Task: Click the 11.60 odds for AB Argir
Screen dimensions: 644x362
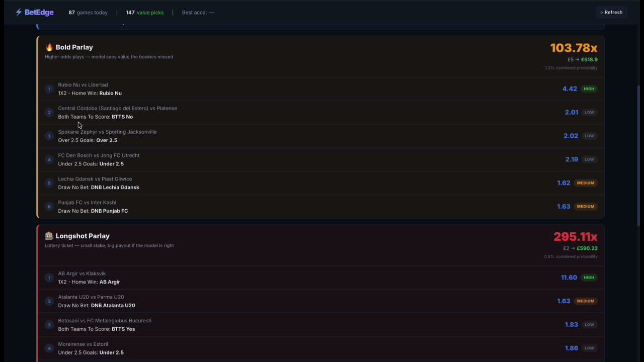Action: point(569,278)
